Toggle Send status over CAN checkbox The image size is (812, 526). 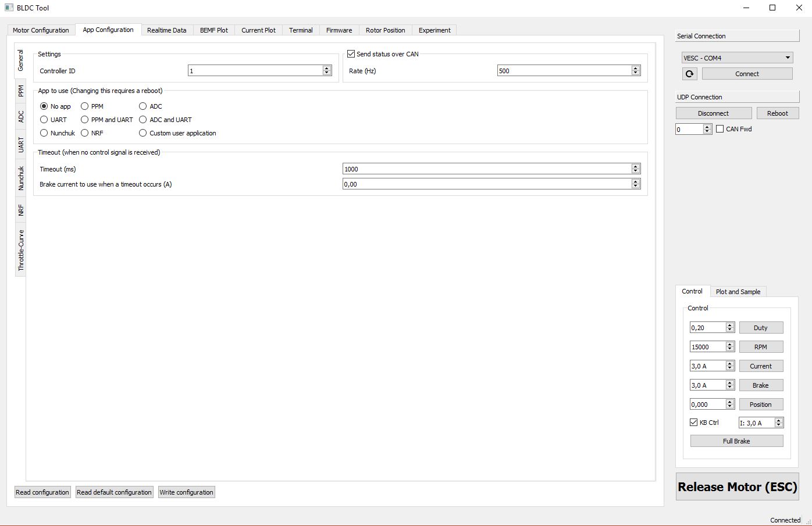pos(351,54)
